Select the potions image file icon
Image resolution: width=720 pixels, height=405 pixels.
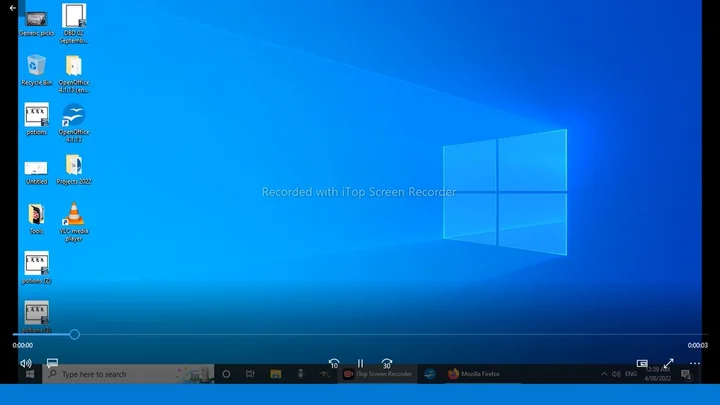[x=36, y=118]
